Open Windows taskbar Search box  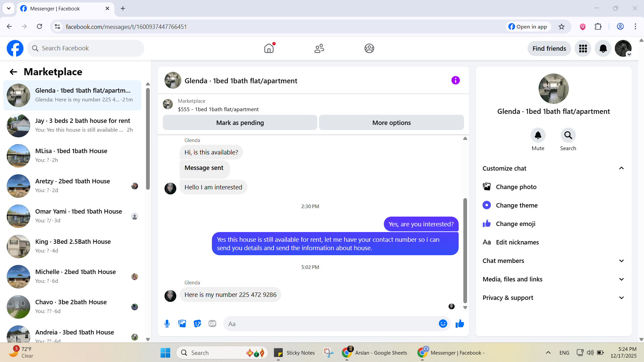coord(222,353)
